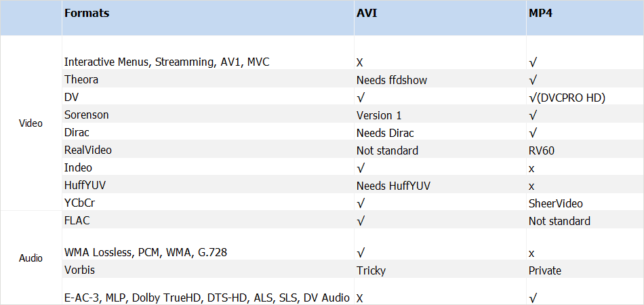
Task: Click the MP4 column header
Action: (540, 13)
